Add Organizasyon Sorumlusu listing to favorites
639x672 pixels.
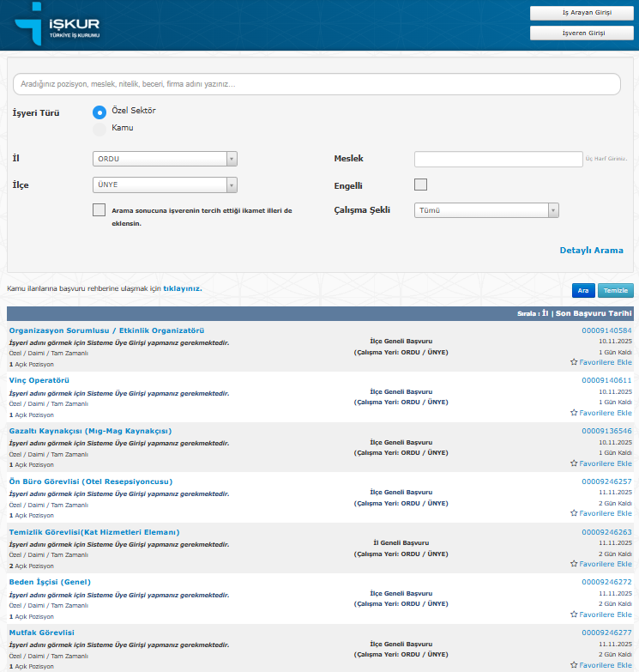[x=600, y=362]
